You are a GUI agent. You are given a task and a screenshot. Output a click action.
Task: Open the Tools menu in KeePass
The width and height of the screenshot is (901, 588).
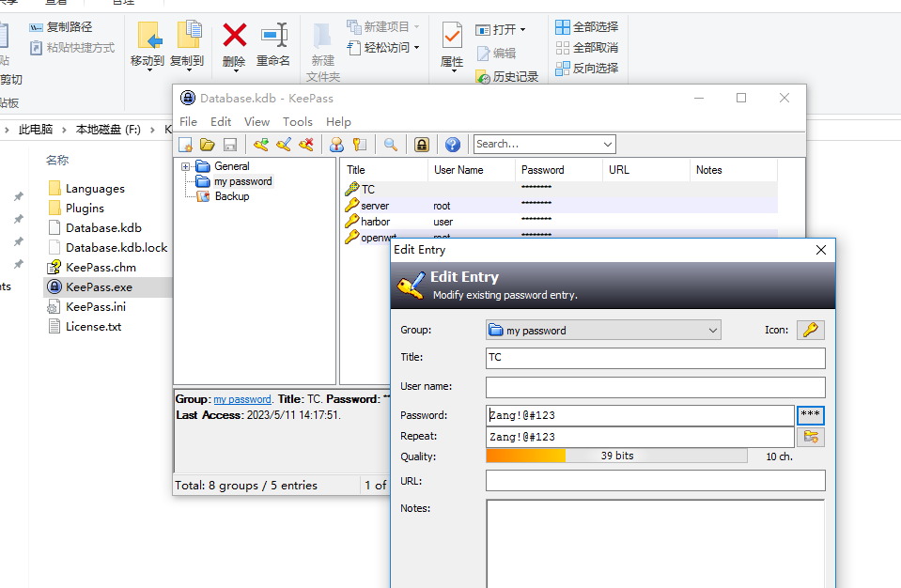(x=297, y=122)
